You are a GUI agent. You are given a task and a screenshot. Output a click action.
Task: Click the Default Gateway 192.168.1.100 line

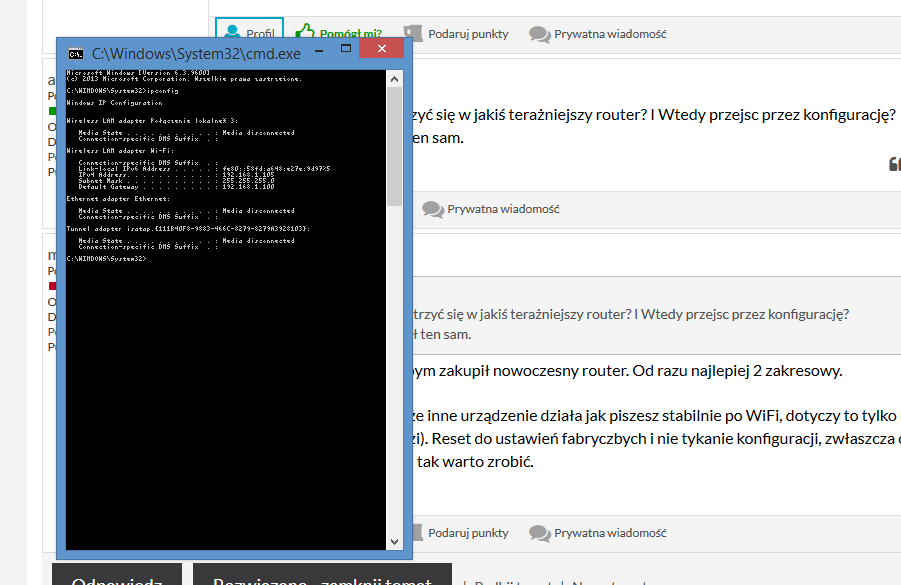176,187
